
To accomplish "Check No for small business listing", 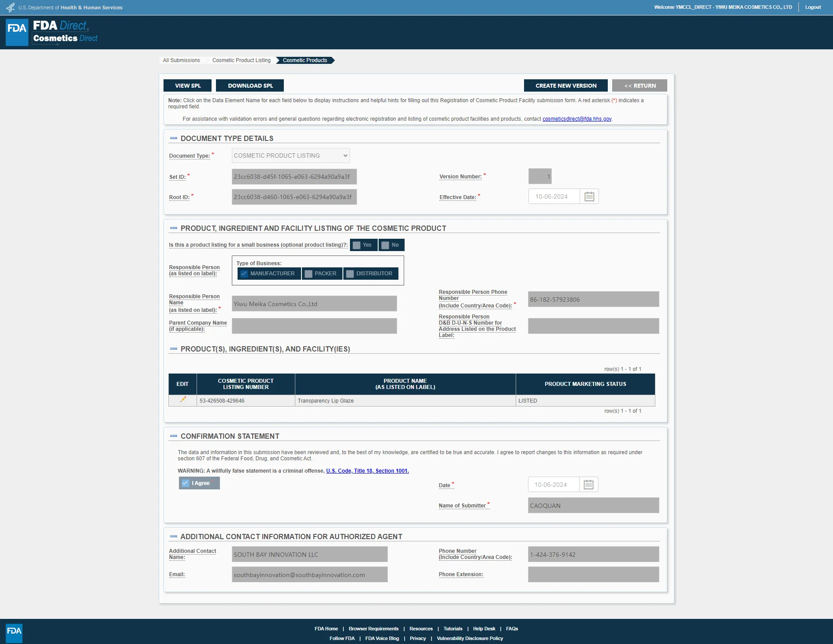I will click(x=385, y=245).
